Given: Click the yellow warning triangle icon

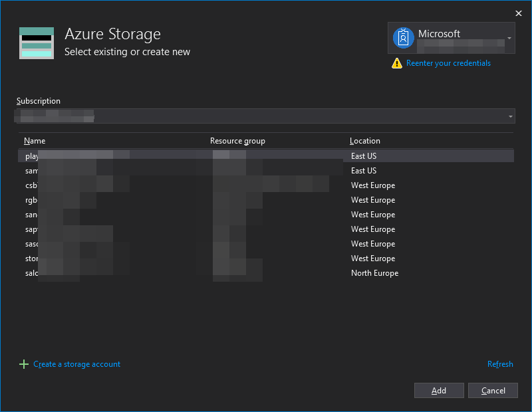Looking at the screenshot, I should (396, 63).
